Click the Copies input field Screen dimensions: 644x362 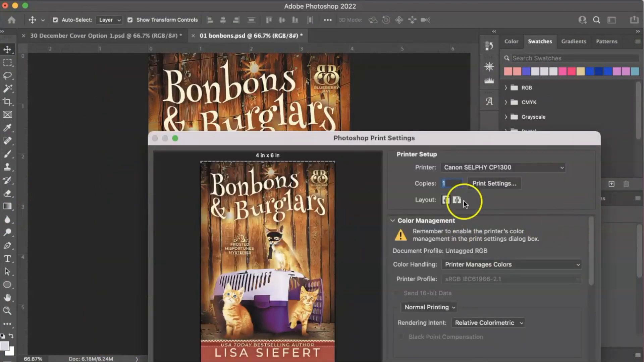(451, 183)
